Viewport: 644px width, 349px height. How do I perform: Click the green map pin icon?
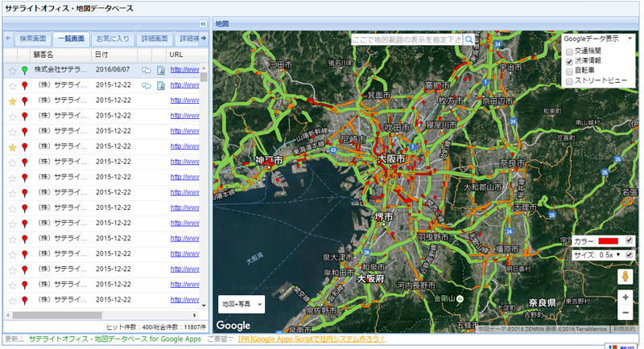tap(25, 70)
